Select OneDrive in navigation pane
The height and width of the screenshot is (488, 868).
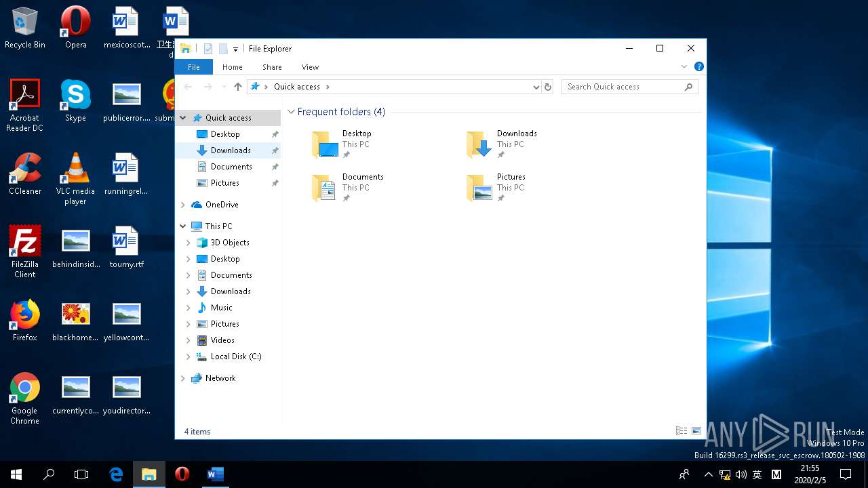point(222,205)
